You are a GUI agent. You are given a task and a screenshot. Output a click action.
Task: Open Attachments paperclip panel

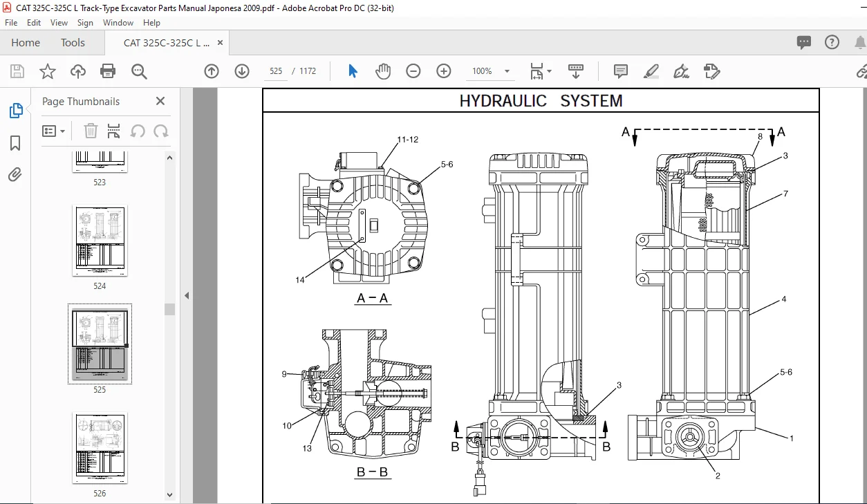click(15, 174)
